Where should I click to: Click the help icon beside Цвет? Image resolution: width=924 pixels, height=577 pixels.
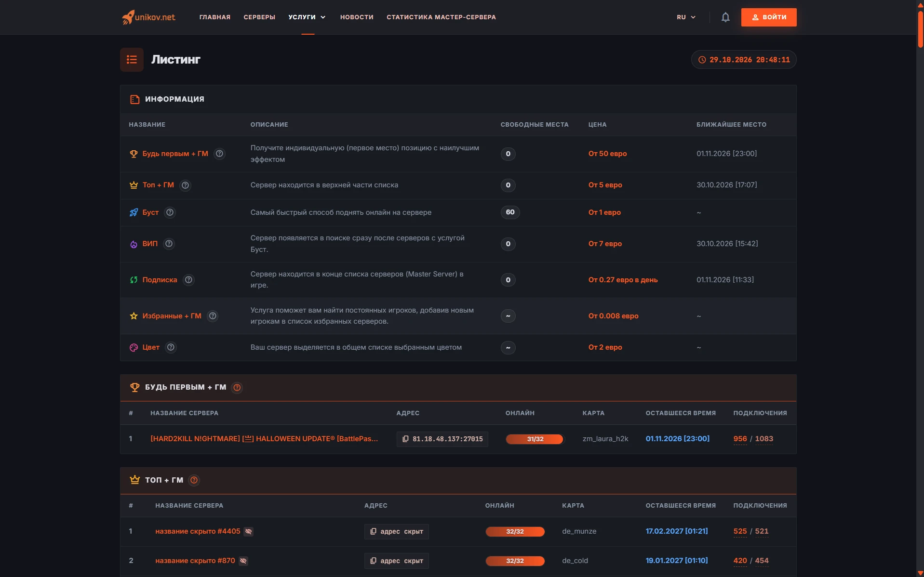pos(171,347)
